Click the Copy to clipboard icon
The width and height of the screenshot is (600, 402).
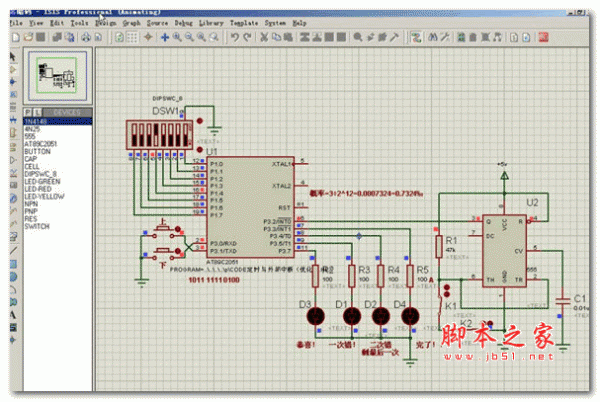(x=276, y=37)
